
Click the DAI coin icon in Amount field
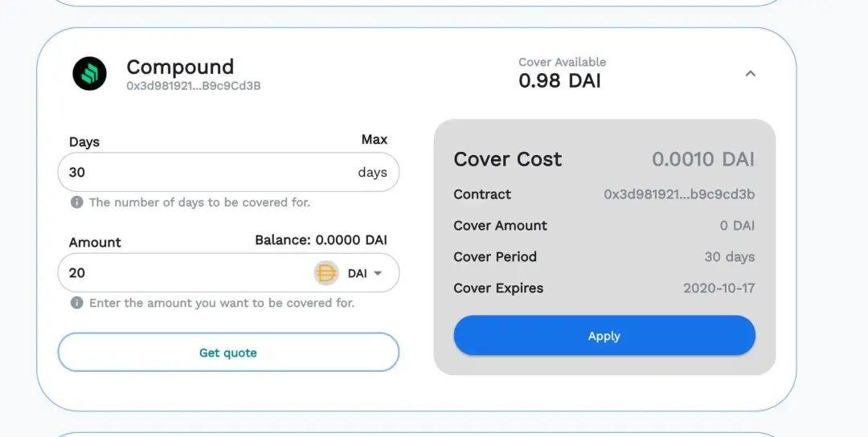coord(326,273)
